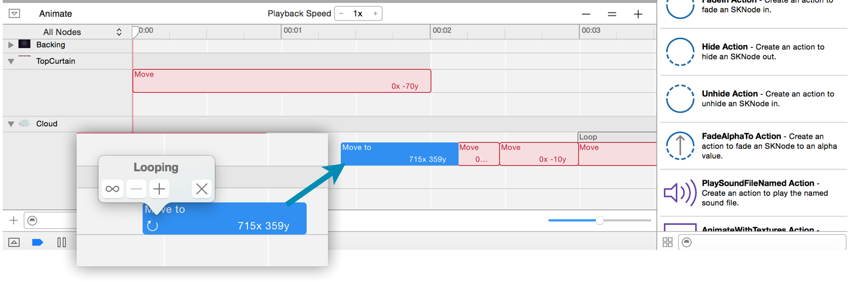Zoom out the timeline with top-right minus
The image size is (868, 282).
586,14
